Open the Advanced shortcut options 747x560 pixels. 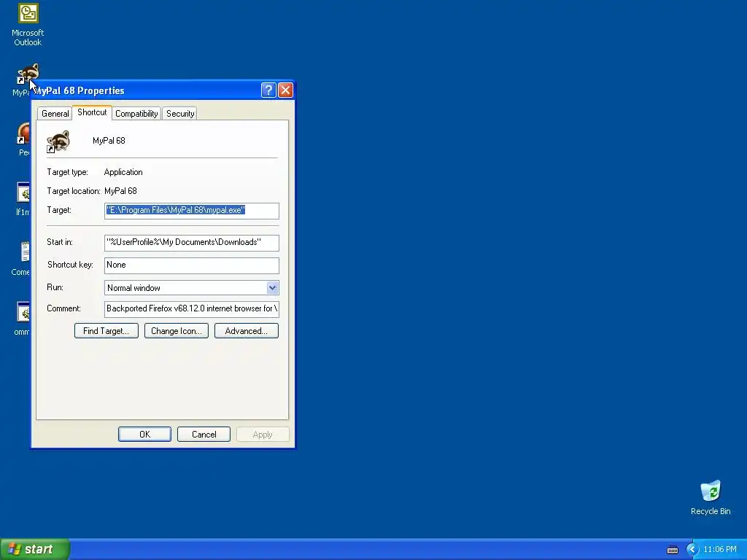click(x=247, y=331)
